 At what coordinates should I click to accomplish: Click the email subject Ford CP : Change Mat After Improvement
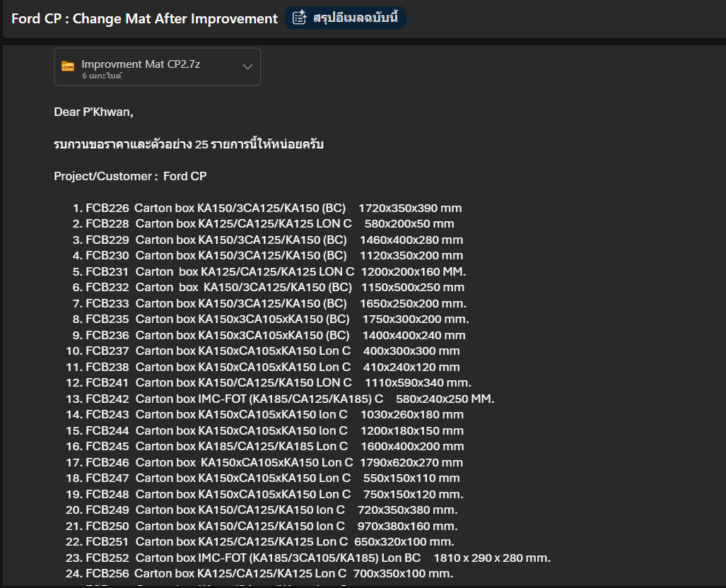coord(144,18)
